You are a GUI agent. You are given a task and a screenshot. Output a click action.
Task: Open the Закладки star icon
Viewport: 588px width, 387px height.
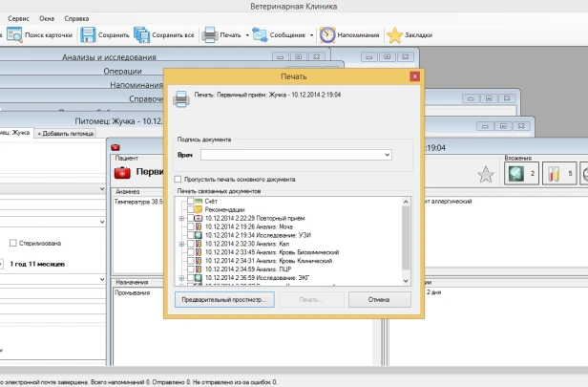[395, 35]
